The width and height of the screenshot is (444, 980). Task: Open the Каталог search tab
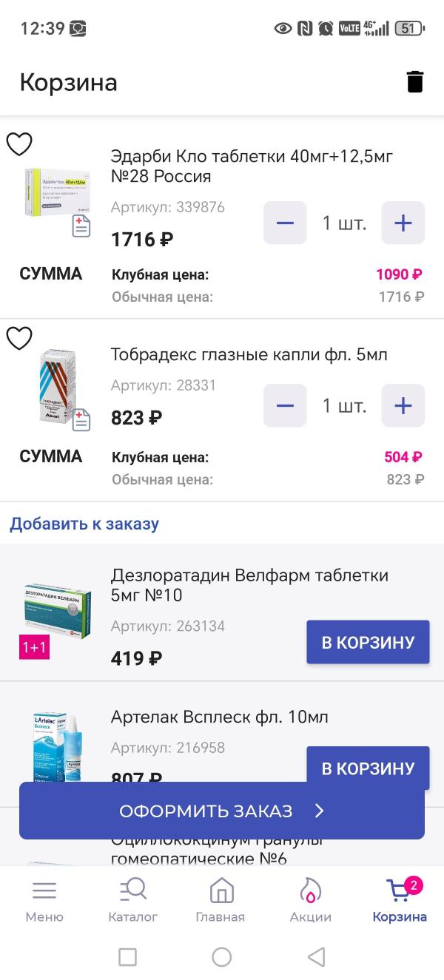(133, 900)
